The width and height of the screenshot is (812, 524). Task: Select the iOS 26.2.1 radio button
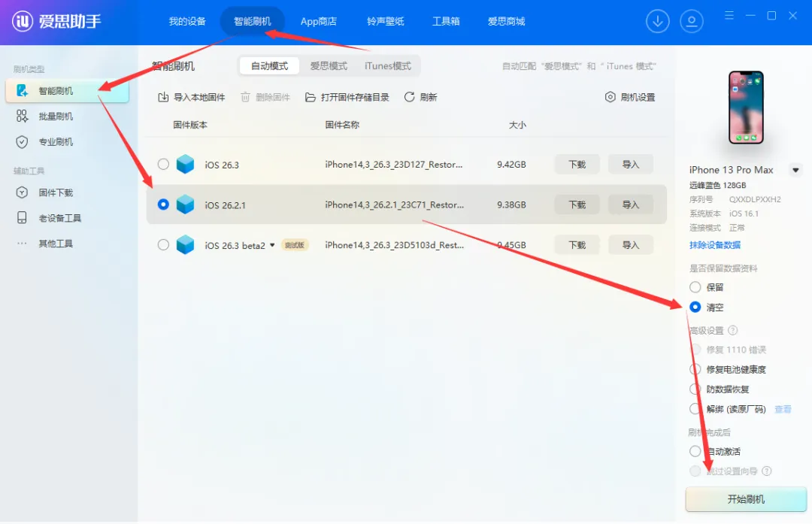click(163, 204)
